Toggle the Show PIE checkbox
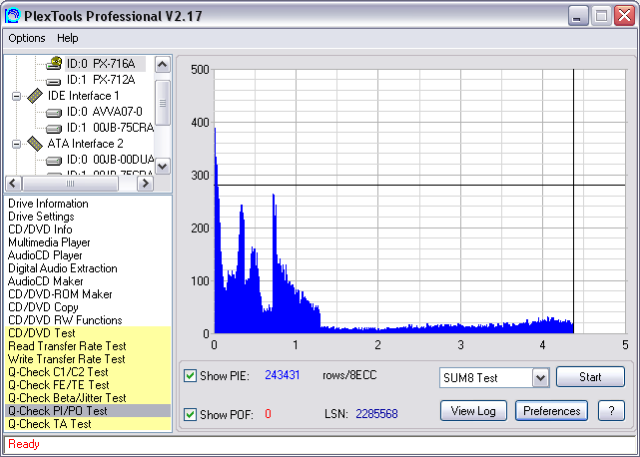Screen dimensions: 640x457 [x=190, y=375]
